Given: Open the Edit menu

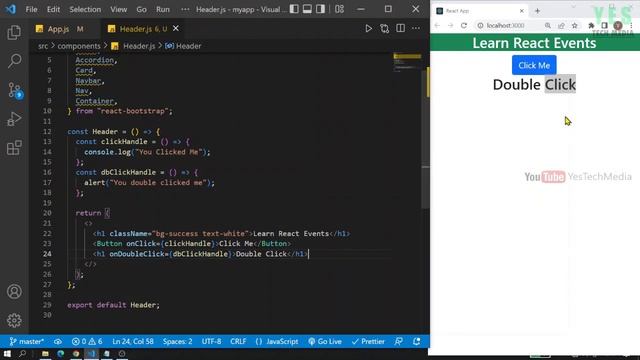Looking at the screenshot, I should click(x=53, y=9).
